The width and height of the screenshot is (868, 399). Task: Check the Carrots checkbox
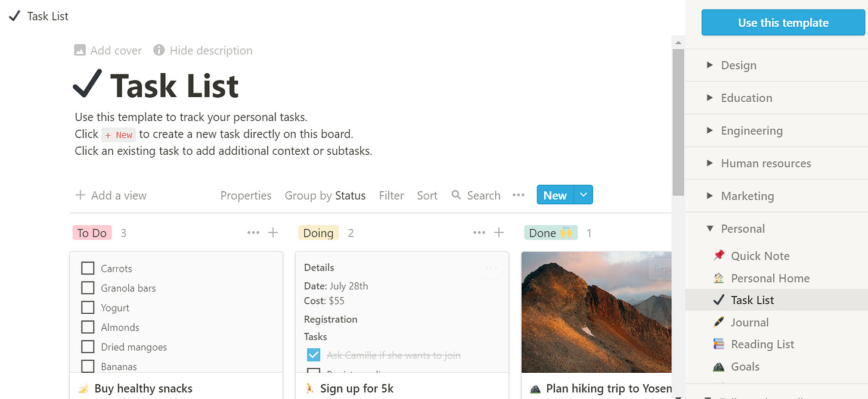pyautogui.click(x=88, y=268)
